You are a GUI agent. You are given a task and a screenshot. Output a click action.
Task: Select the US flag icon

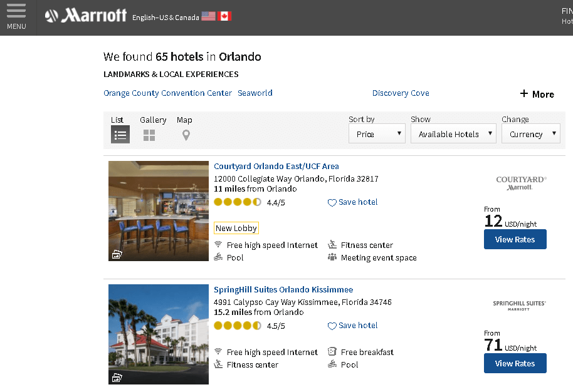pyautogui.click(x=208, y=16)
